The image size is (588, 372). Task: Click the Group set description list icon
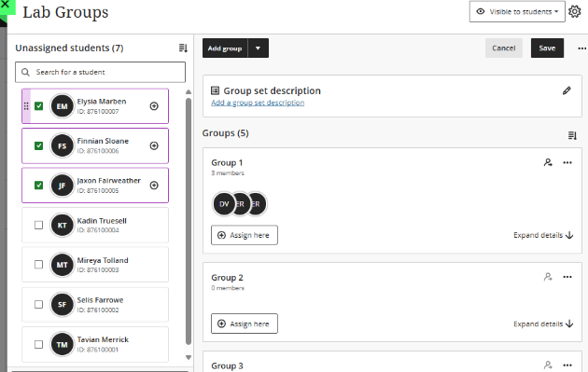pos(215,90)
